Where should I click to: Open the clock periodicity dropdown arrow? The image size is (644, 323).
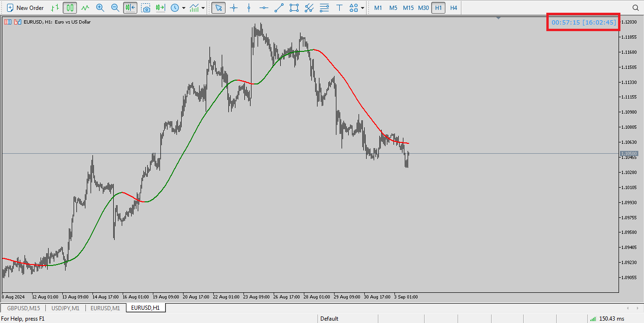[184, 8]
